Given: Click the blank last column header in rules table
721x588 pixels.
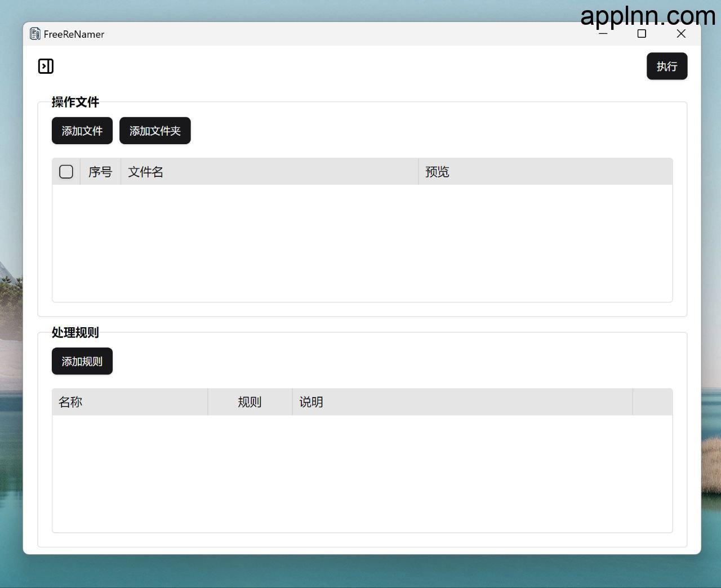Looking at the screenshot, I should click(x=652, y=402).
